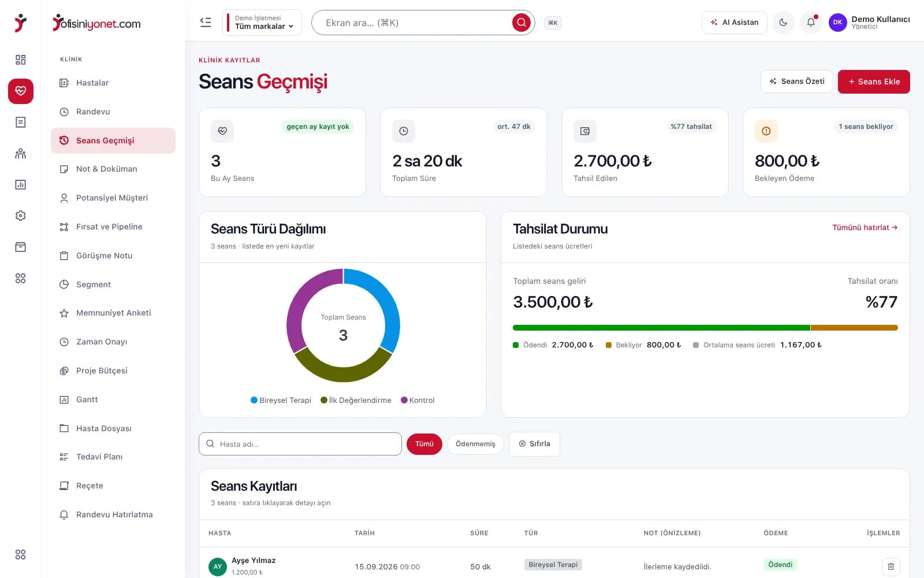
Task: Click the Ödendi status badge
Action: (780, 565)
